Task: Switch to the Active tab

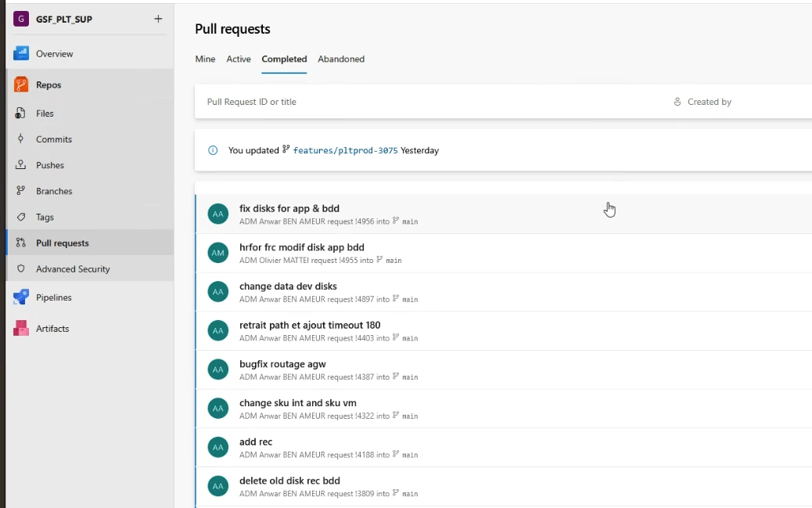Action: point(239,59)
